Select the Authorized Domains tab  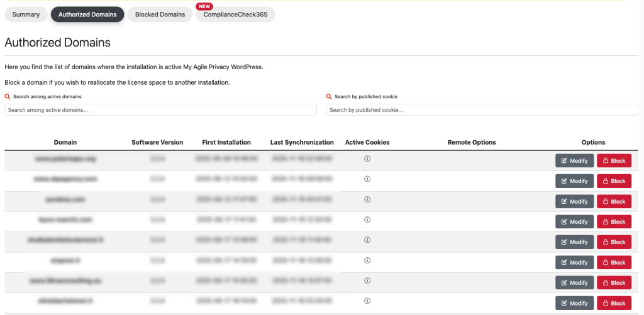(87, 14)
